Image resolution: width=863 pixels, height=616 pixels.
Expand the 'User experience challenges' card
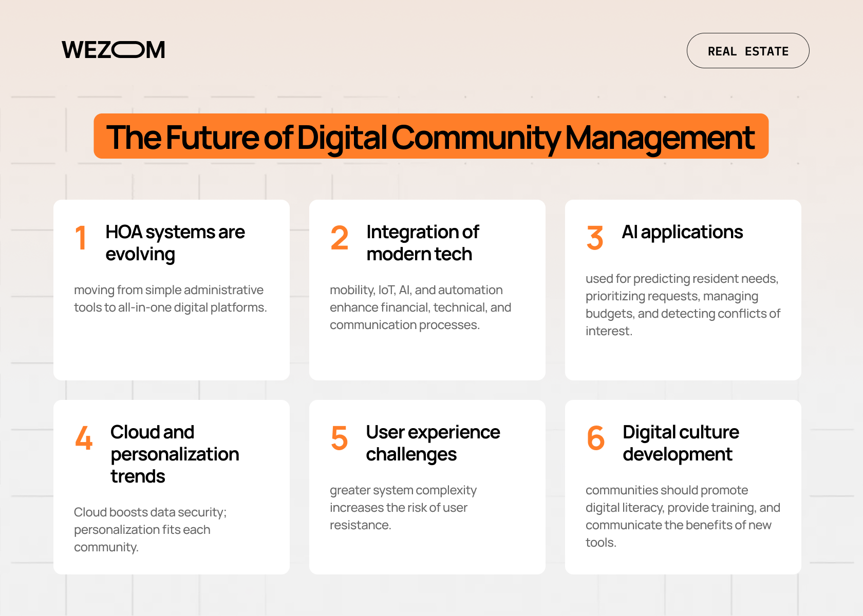(x=427, y=486)
